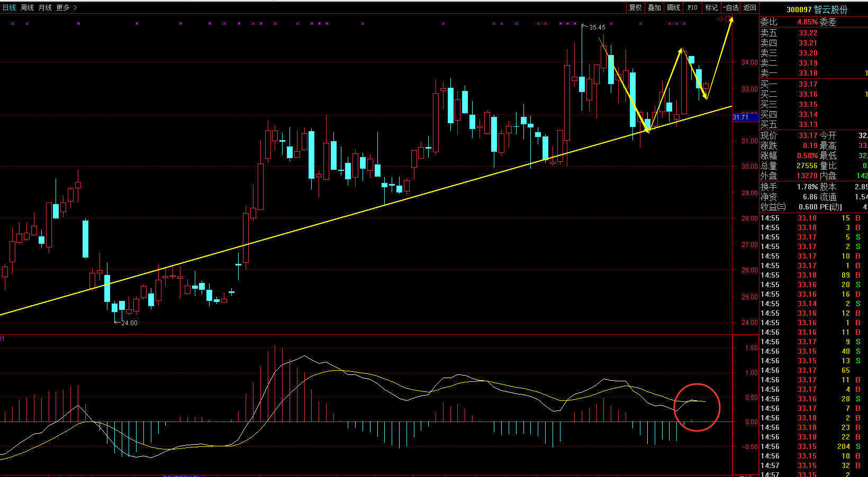This screenshot has height=477, width=868.
Task: Select the 卖二 price 33.19
Action: [808, 63]
